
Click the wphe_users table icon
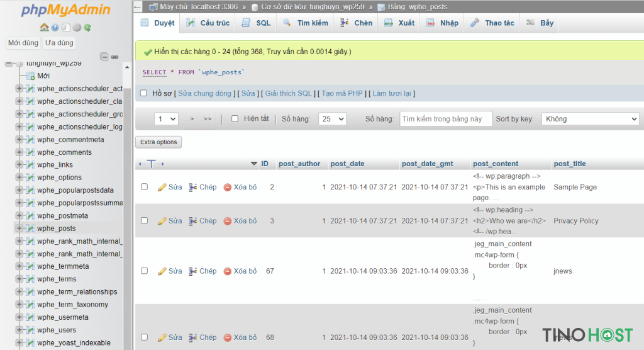(x=30, y=330)
